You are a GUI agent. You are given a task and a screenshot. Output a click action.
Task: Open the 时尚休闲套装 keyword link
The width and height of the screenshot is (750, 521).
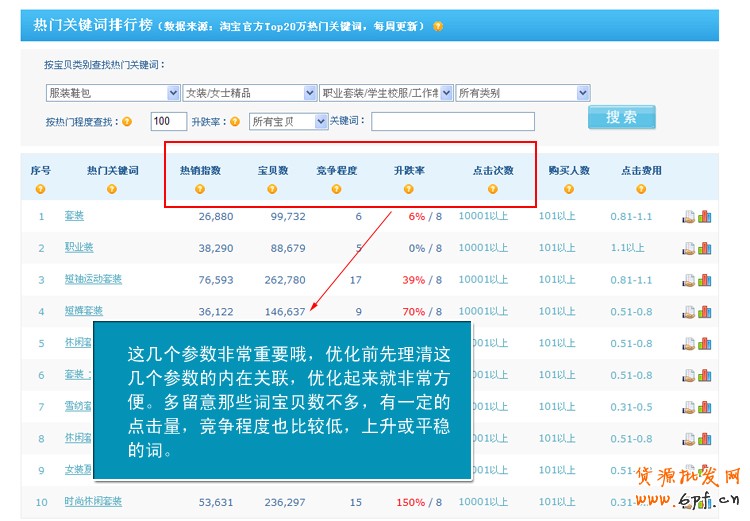point(93,502)
